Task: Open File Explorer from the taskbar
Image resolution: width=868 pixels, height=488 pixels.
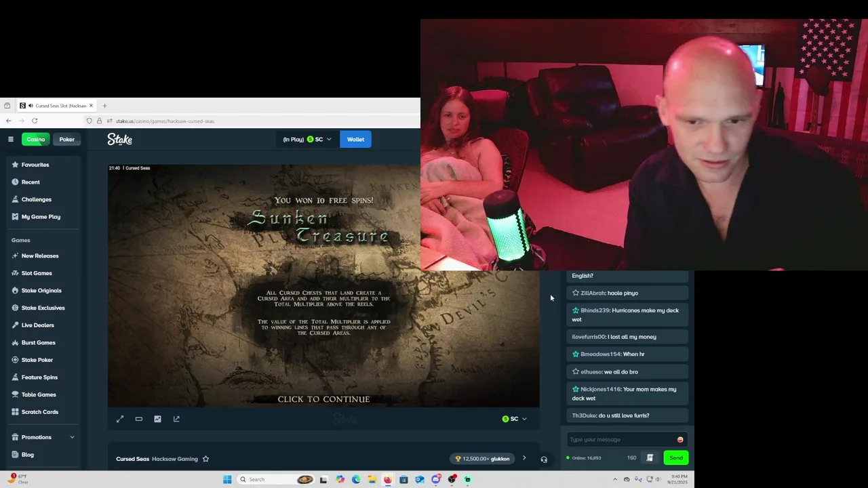Action: tap(372, 479)
